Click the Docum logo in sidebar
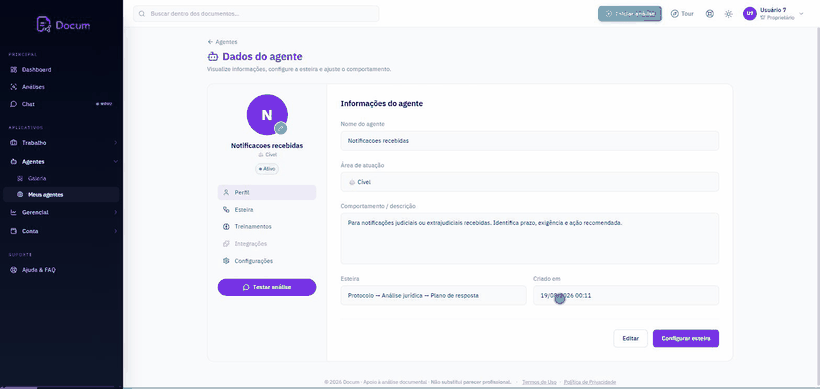The width and height of the screenshot is (820, 389). (x=63, y=24)
